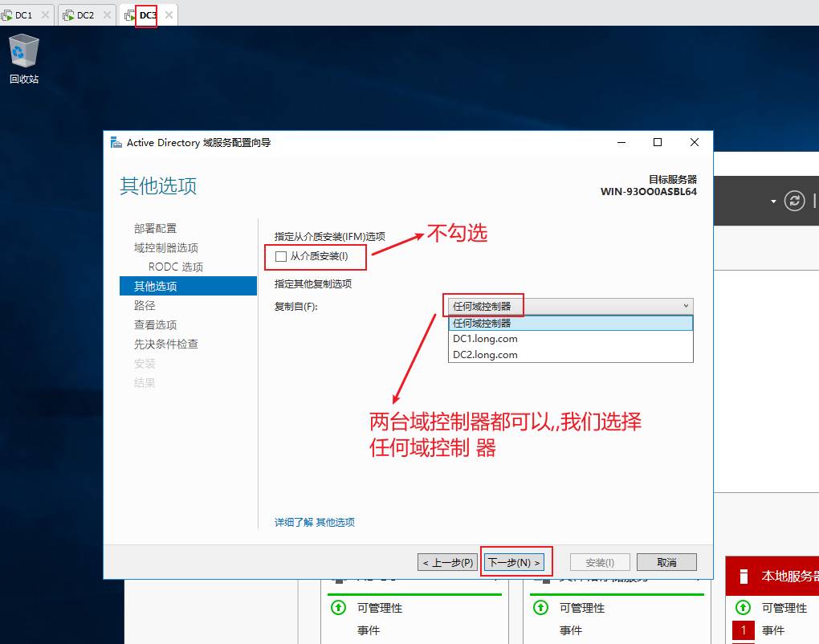Click 可管理性 in the local server tile
This screenshot has width=819, height=644.
[x=784, y=608]
